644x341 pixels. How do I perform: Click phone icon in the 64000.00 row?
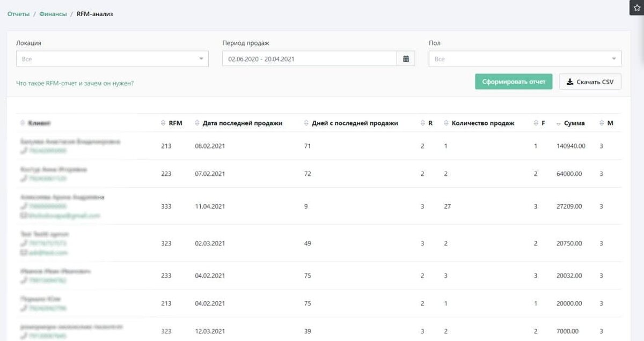(23, 179)
